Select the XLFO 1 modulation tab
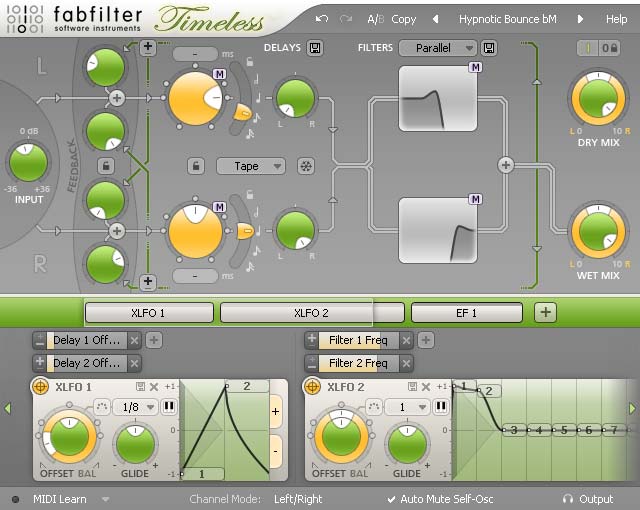 coord(149,313)
